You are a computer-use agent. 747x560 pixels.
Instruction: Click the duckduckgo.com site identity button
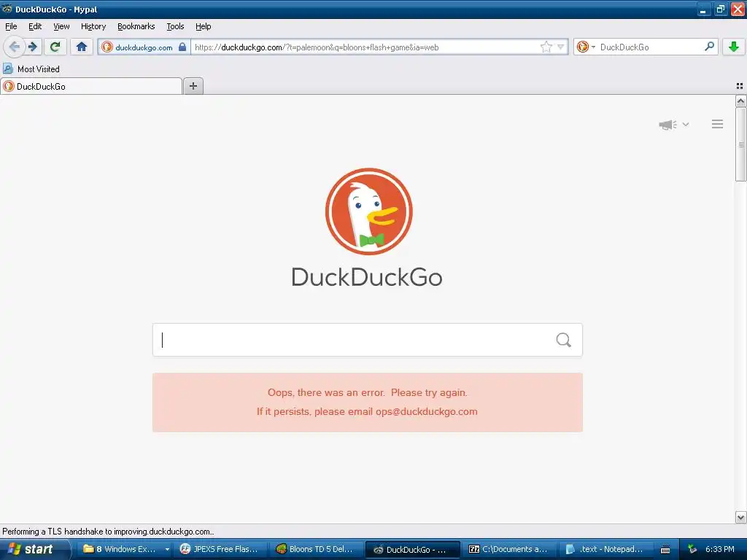tap(144, 47)
